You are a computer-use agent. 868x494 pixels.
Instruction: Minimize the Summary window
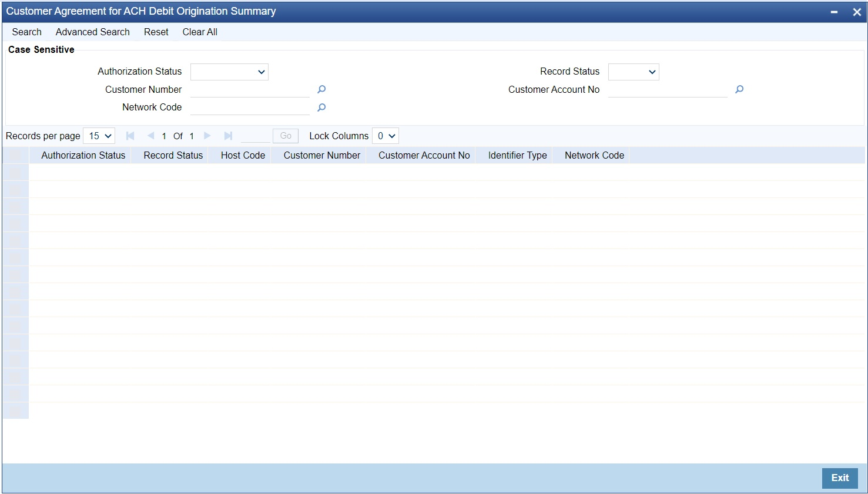pyautogui.click(x=834, y=12)
